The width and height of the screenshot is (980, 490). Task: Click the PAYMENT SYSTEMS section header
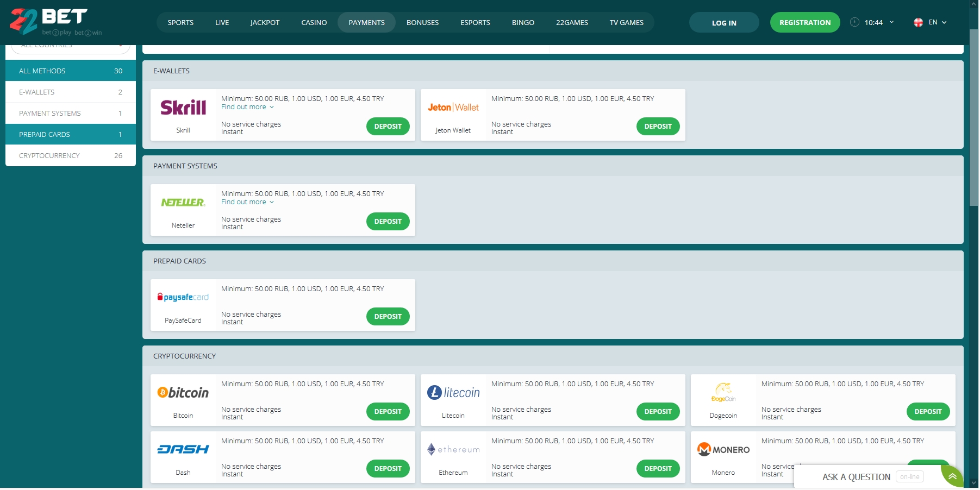[x=553, y=166]
